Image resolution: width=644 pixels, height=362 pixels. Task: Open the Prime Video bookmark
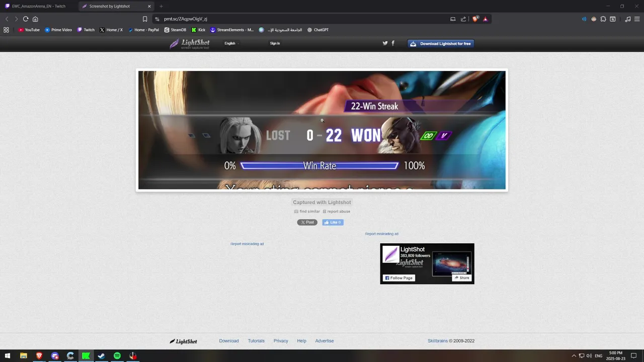(x=58, y=30)
